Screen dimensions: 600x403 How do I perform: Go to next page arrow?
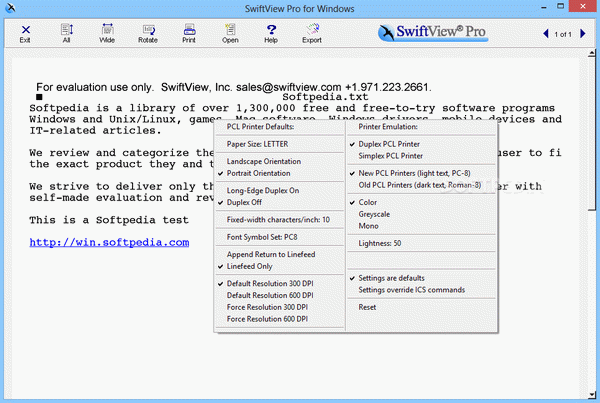pos(583,34)
